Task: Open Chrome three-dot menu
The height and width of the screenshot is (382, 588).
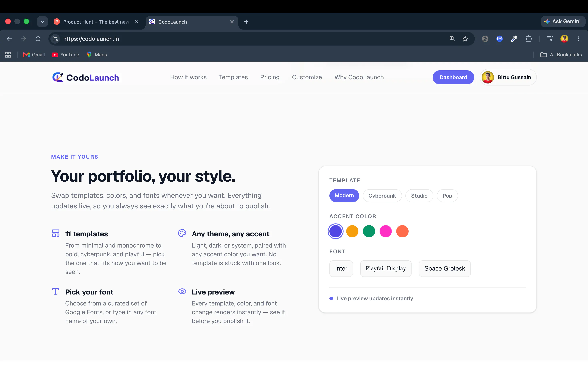Action: (x=579, y=39)
